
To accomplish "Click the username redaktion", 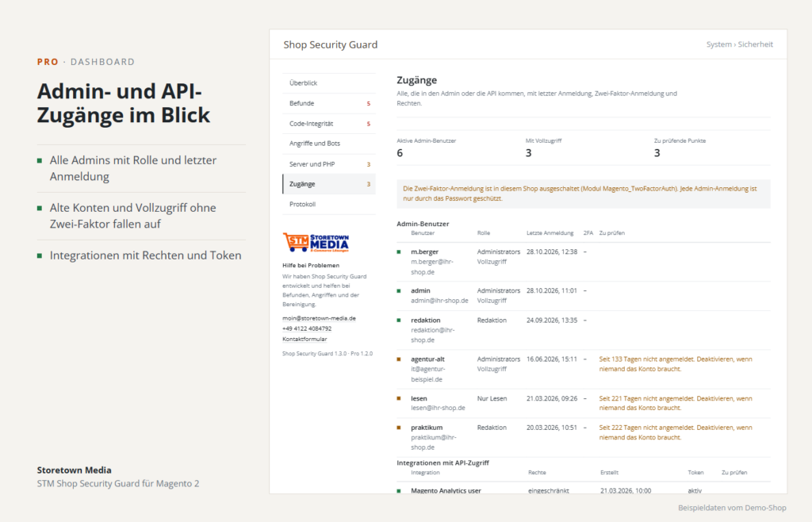I will click(426, 320).
